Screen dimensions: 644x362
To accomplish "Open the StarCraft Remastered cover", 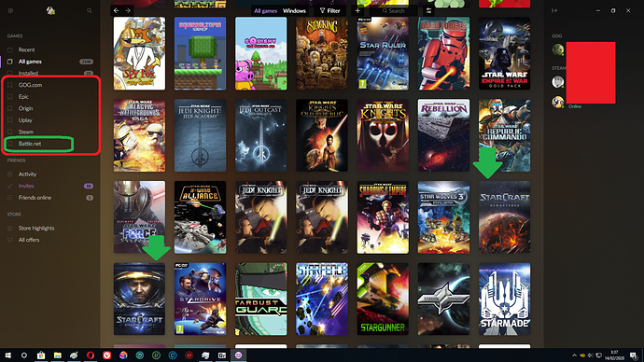I will pos(504,217).
